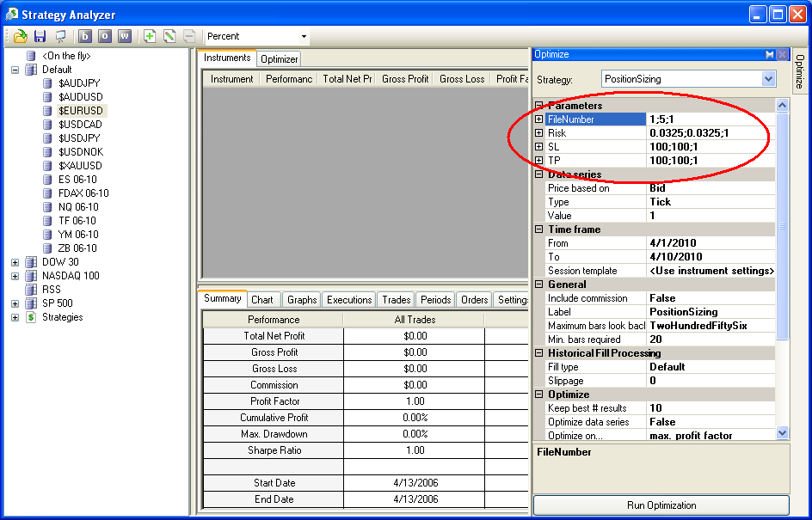Collapse the Default instrument list

tap(15, 70)
